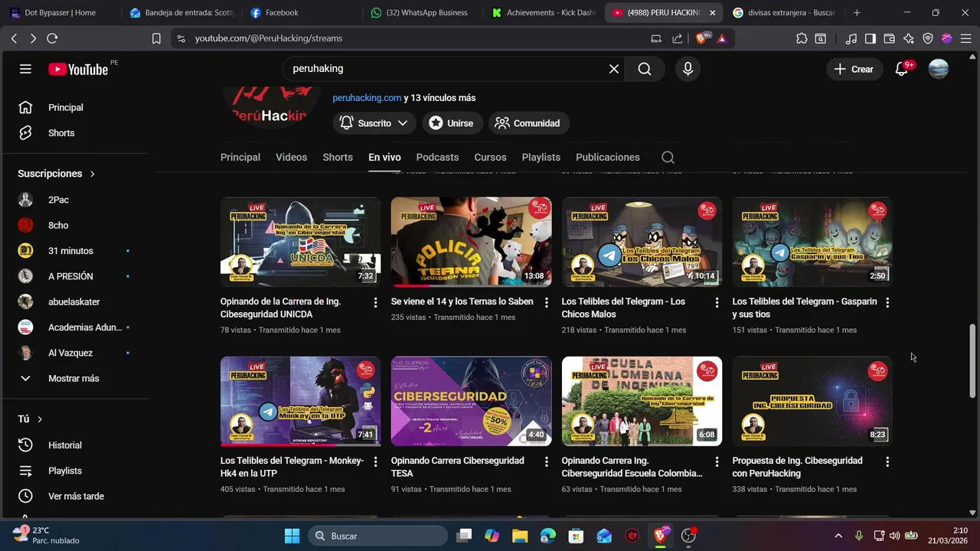Share page icon in address bar

coord(677,38)
